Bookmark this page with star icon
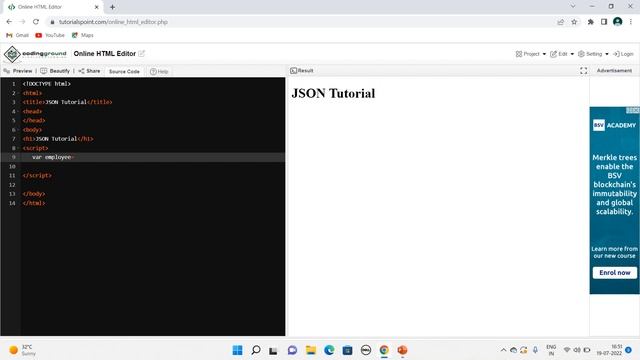The height and width of the screenshot is (360, 640). (574, 22)
